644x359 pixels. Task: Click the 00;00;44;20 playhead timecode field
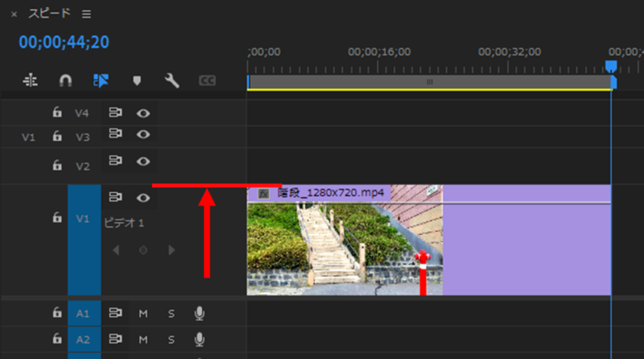click(64, 42)
